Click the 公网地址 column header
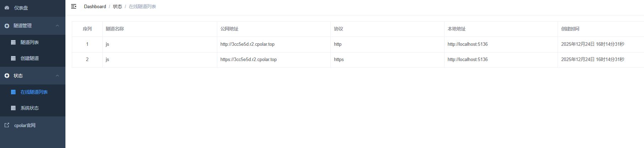644x148 pixels. pos(229,29)
